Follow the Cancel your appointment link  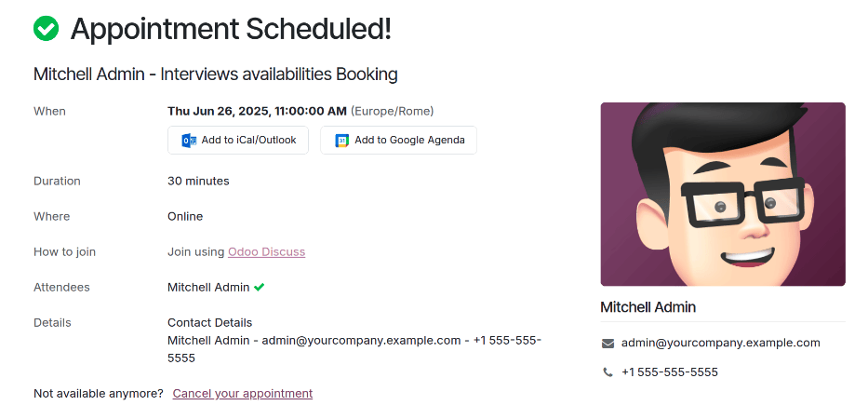point(242,394)
